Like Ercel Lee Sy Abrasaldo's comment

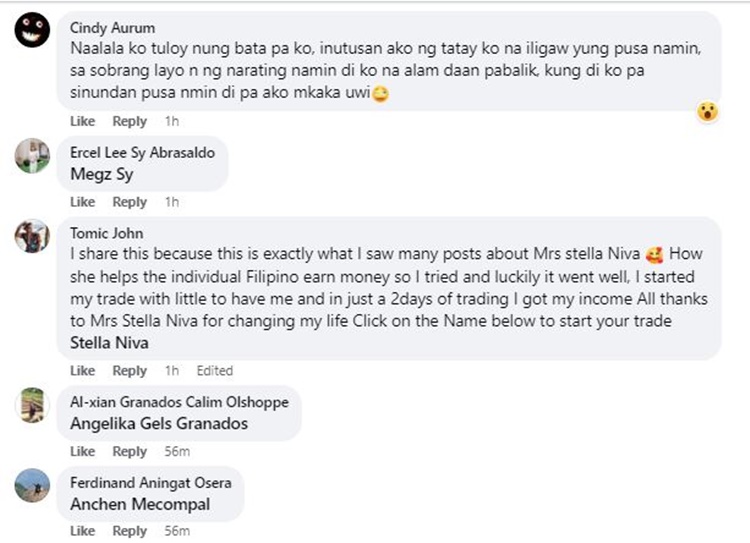point(83,202)
